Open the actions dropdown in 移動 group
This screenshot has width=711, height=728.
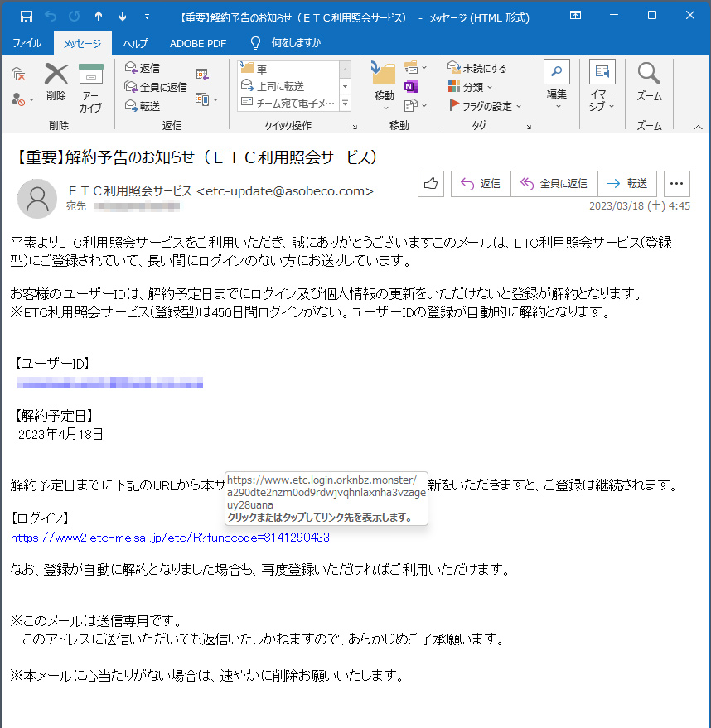tap(415, 106)
